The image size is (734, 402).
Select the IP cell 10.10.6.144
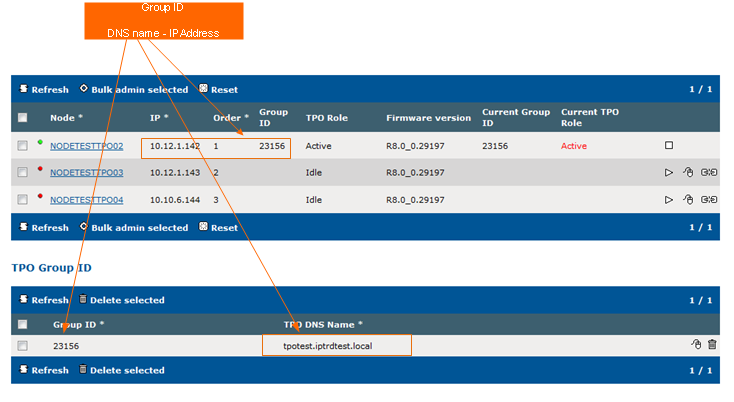click(x=175, y=200)
